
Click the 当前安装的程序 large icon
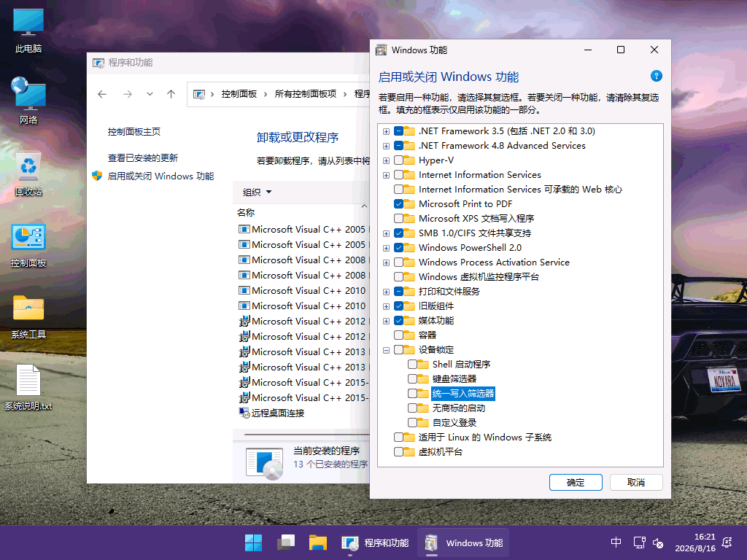[265, 462]
